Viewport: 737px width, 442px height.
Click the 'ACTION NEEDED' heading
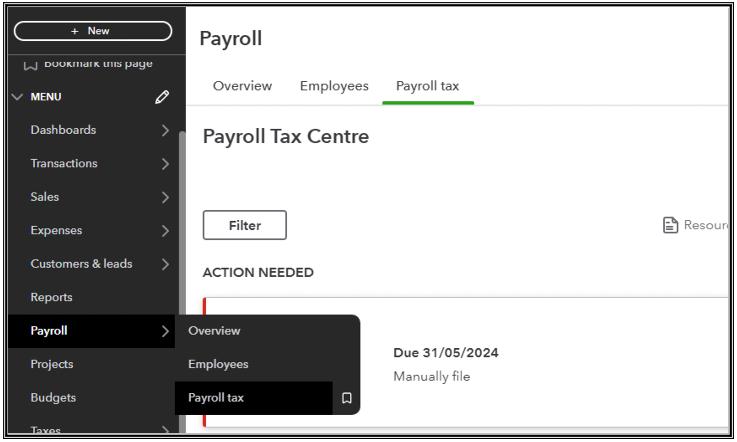258,273
